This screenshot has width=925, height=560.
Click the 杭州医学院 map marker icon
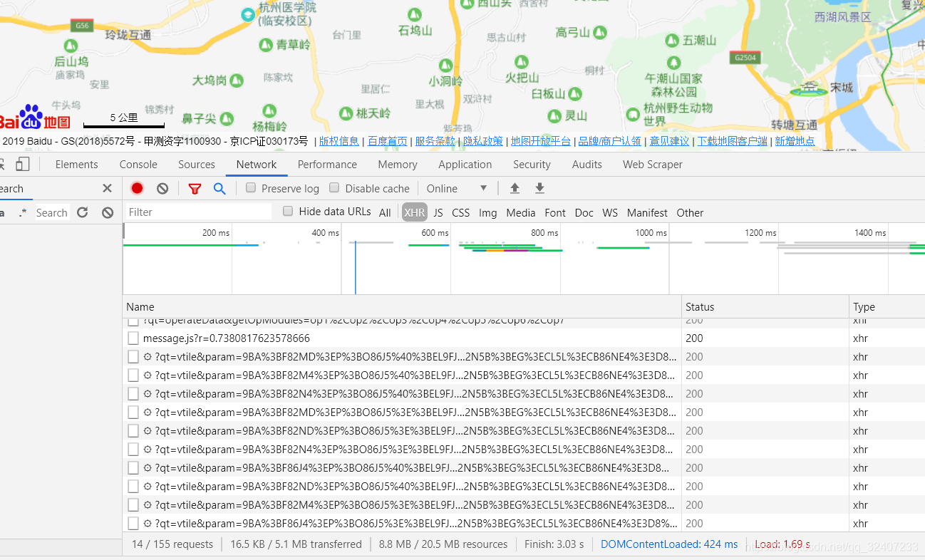248,14
